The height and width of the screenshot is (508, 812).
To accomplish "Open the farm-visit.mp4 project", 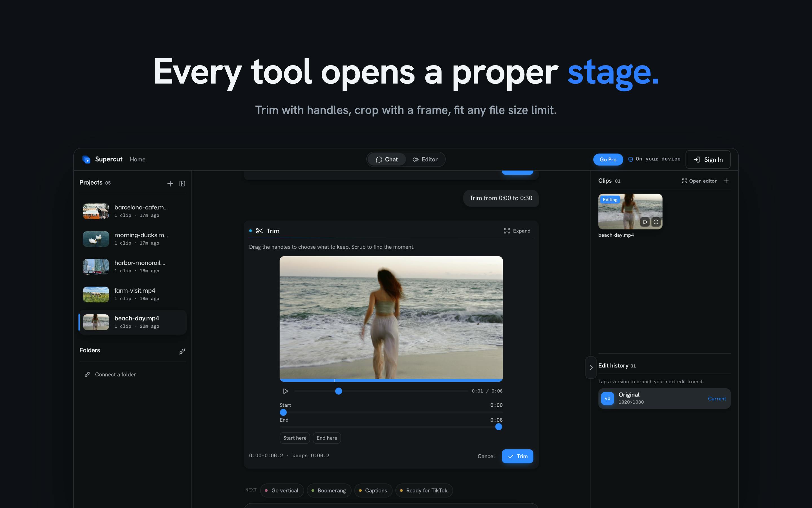I will tap(133, 294).
